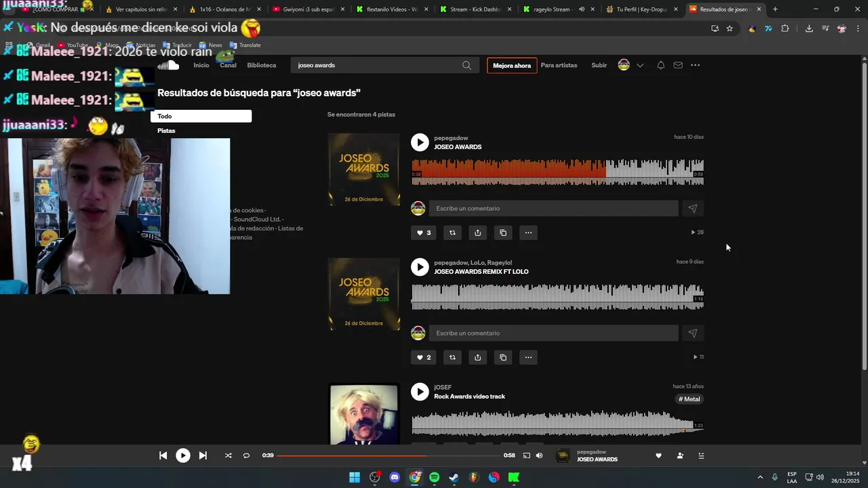Open Canal in SoundCloud header
This screenshot has height=488, width=868.
pyautogui.click(x=228, y=65)
